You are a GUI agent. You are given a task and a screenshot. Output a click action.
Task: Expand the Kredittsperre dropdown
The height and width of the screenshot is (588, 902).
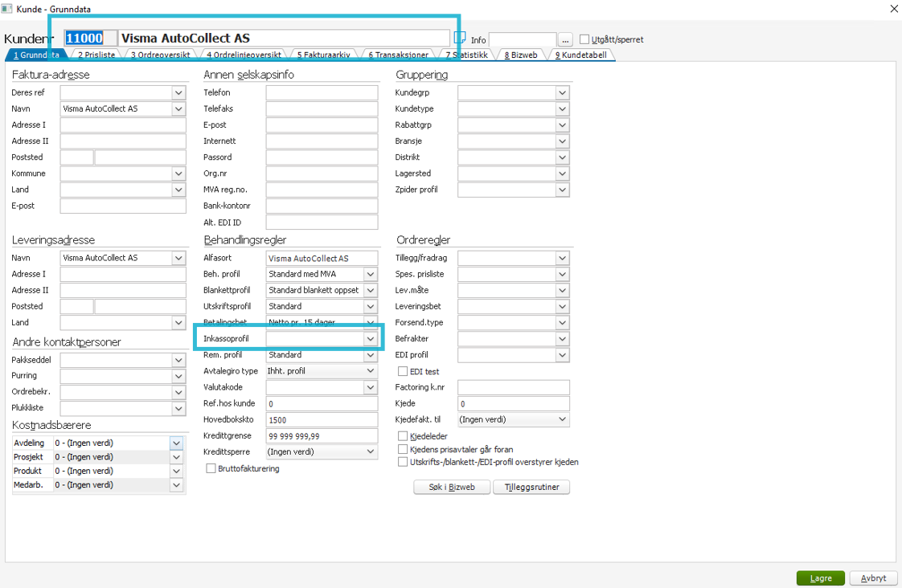click(x=371, y=451)
